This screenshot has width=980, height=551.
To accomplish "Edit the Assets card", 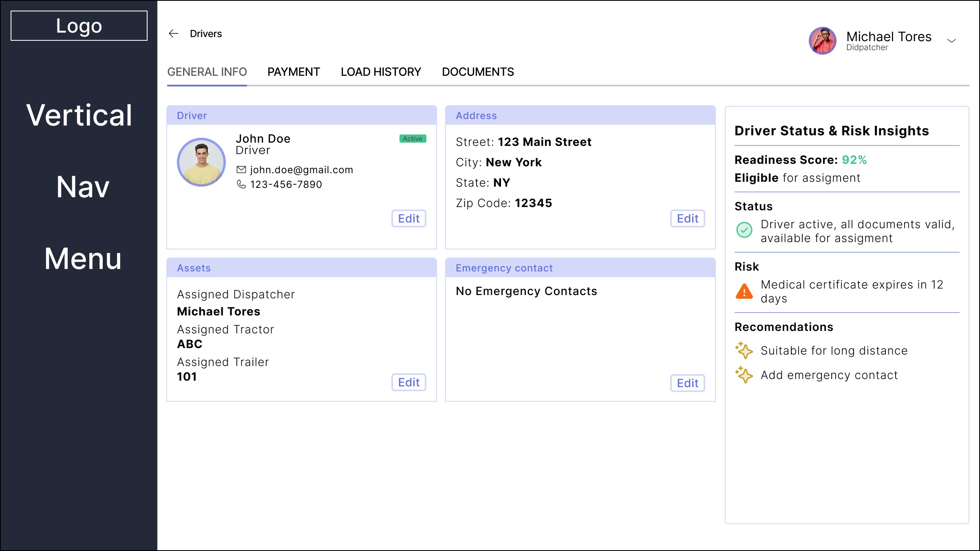I will pos(409,383).
